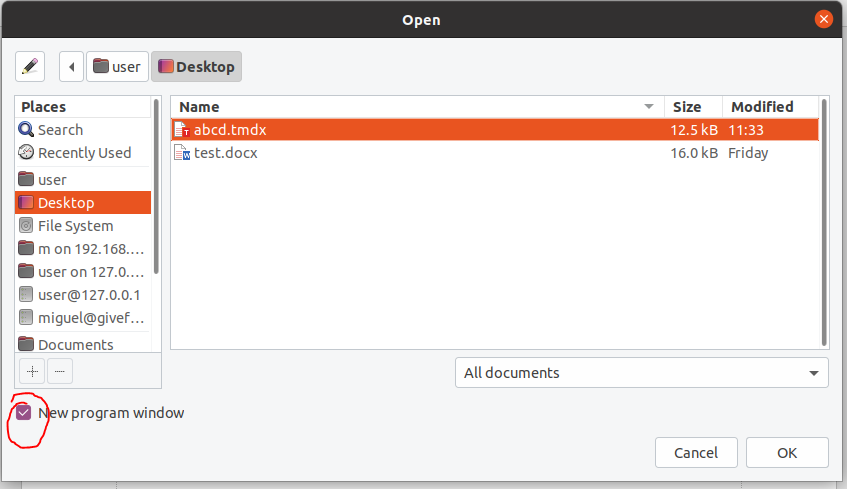The height and width of the screenshot is (489, 847).
Task: Click the Desktop path button
Action: (x=196, y=67)
